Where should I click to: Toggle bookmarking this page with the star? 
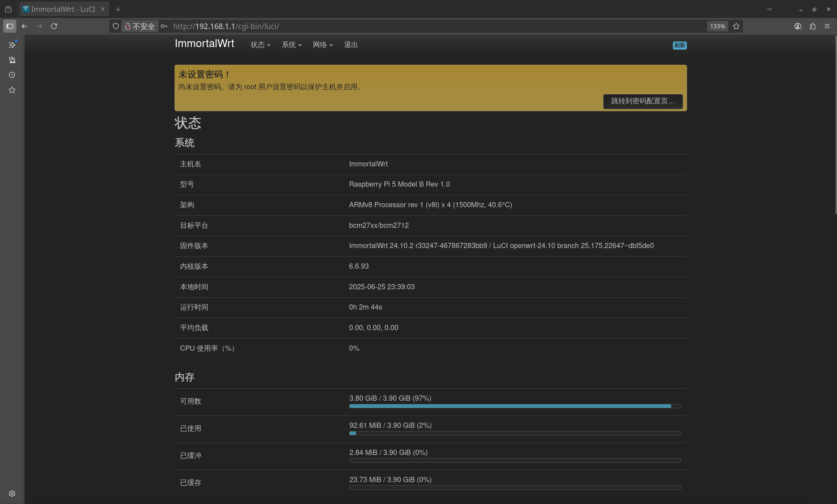[x=736, y=26]
